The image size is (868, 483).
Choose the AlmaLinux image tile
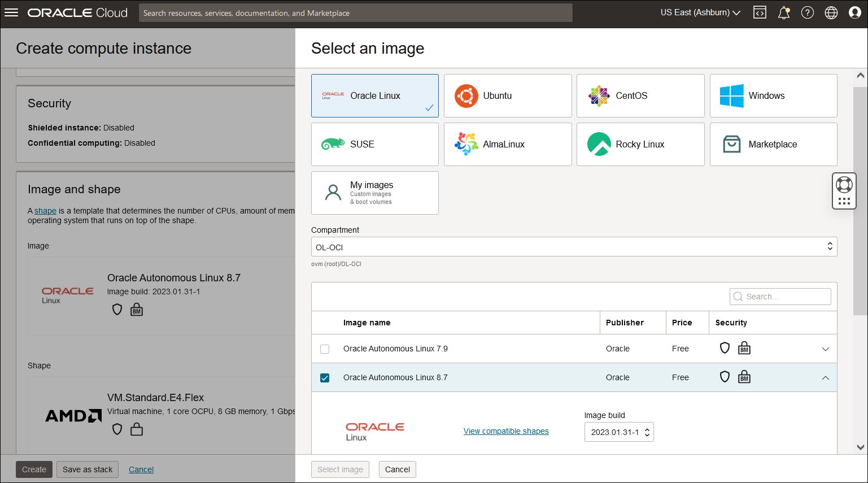(x=507, y=144)
